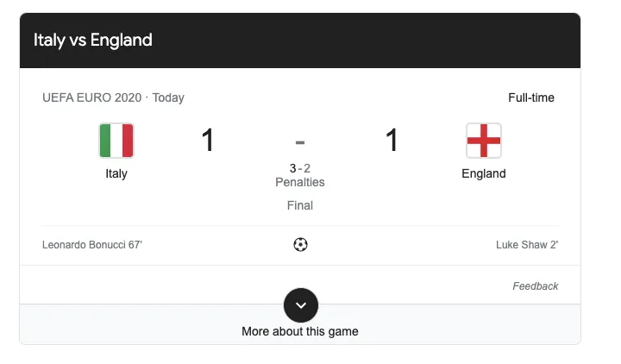
Task: Click the soccer ball goal icon
Action: [x=300, y=245]
